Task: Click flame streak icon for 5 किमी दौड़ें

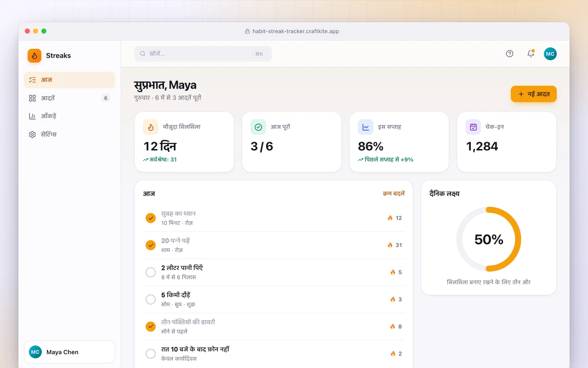Action: [393, 299]
